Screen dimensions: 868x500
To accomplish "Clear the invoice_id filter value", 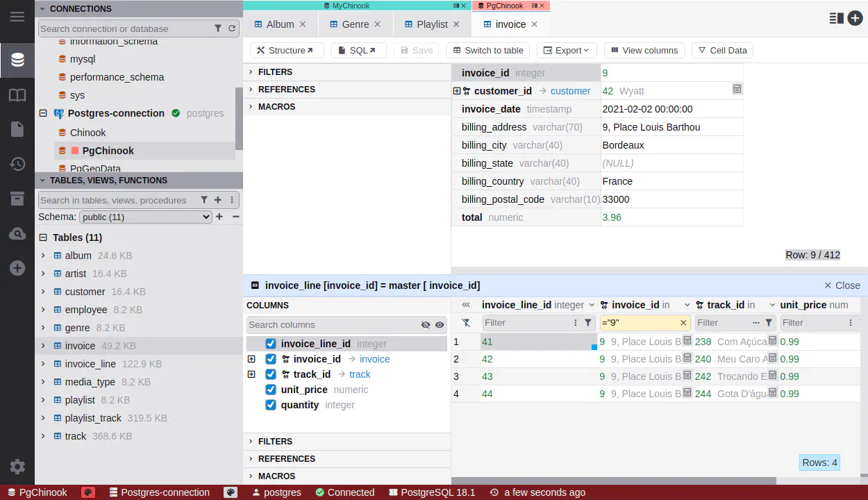I will tap(683, 323).
